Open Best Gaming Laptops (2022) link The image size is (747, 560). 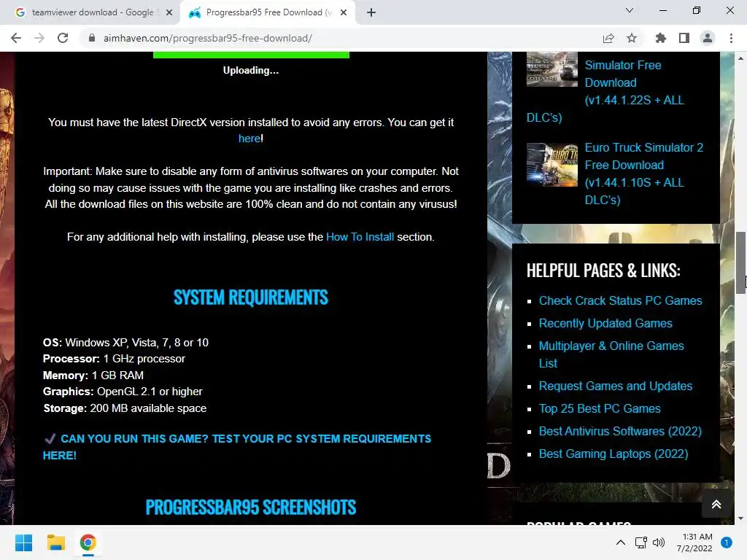coord(613,454)
